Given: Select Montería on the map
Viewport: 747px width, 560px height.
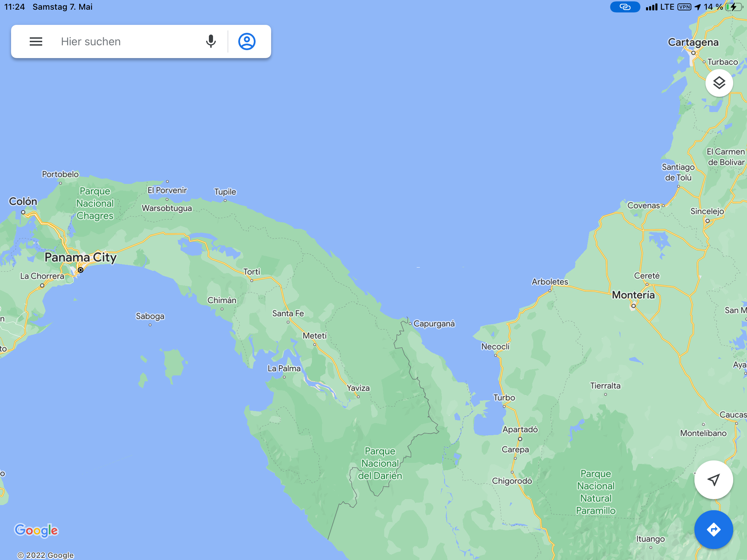Looking at the screenshot, I should [633, 295].
